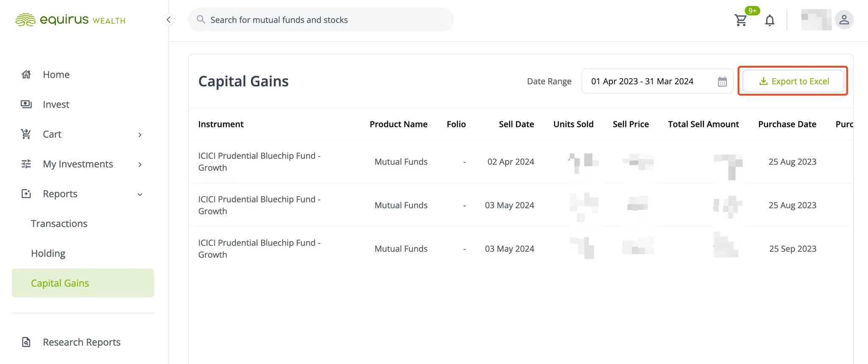
Task: Click the Product Name column header
Action: (x=398, y=124)
